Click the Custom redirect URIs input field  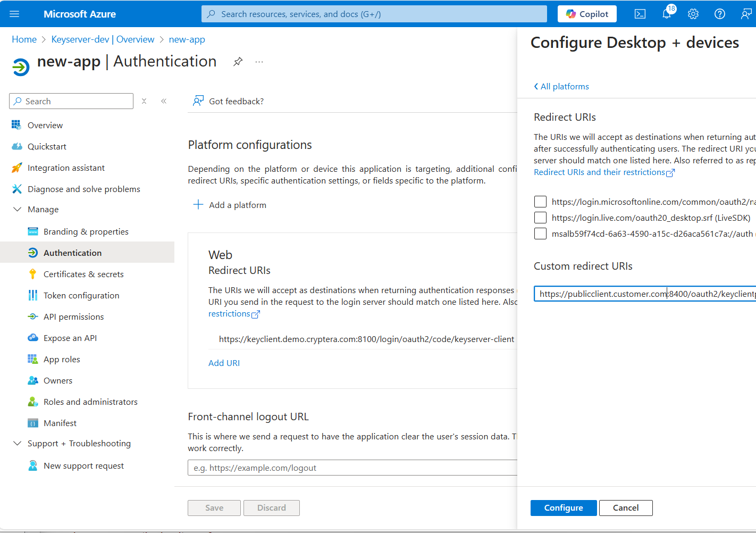(644, 294)
